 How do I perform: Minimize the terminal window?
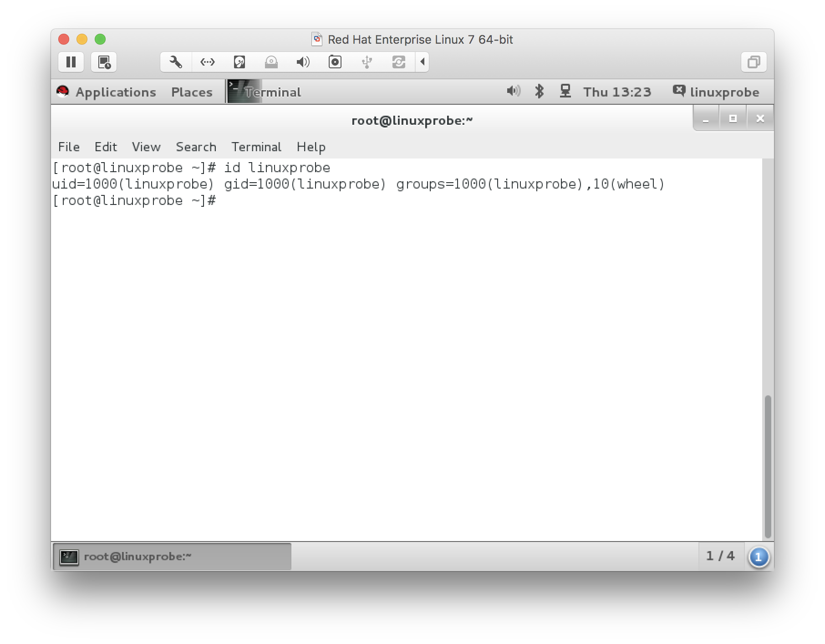coord(706,119)
